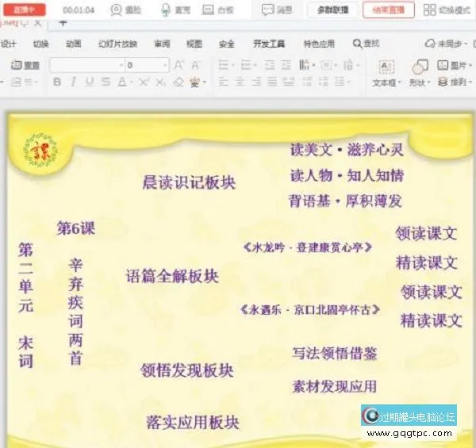476x448 pixels.
Task: Open the 安全 security tab
Action: (x=227, y=44)
